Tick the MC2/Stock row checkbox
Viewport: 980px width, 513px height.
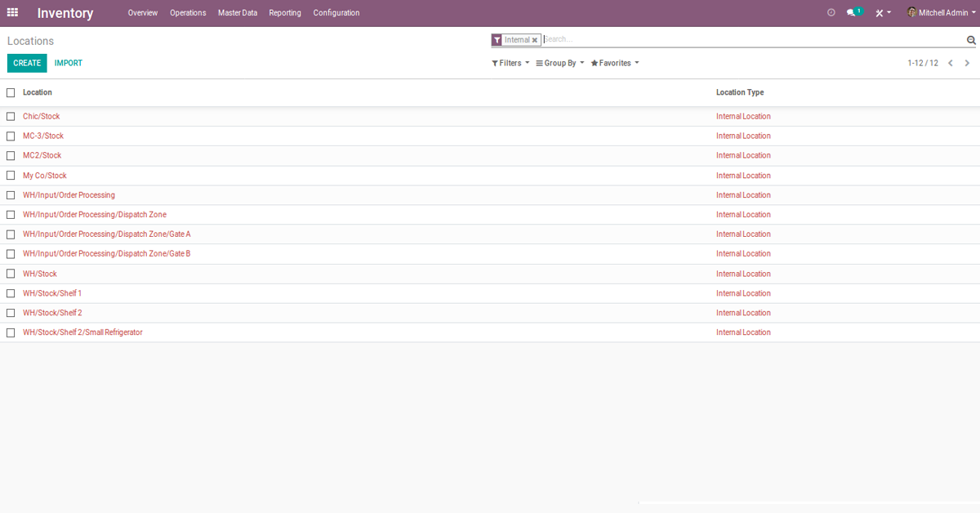11,155
